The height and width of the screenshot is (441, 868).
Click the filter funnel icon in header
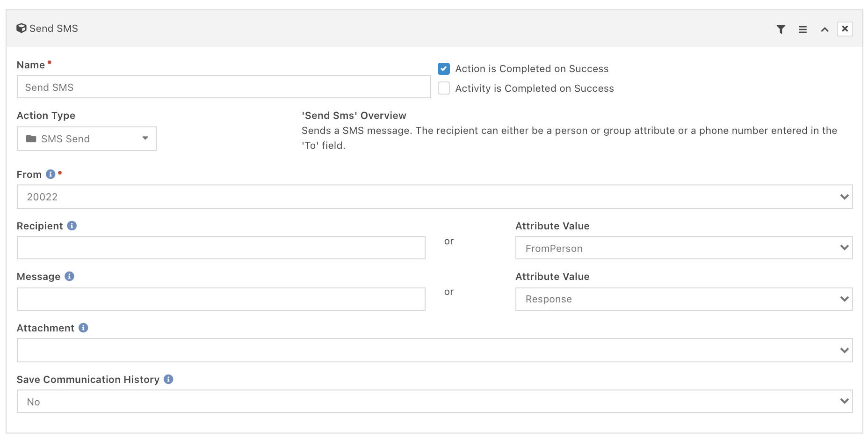coord(781,29)
